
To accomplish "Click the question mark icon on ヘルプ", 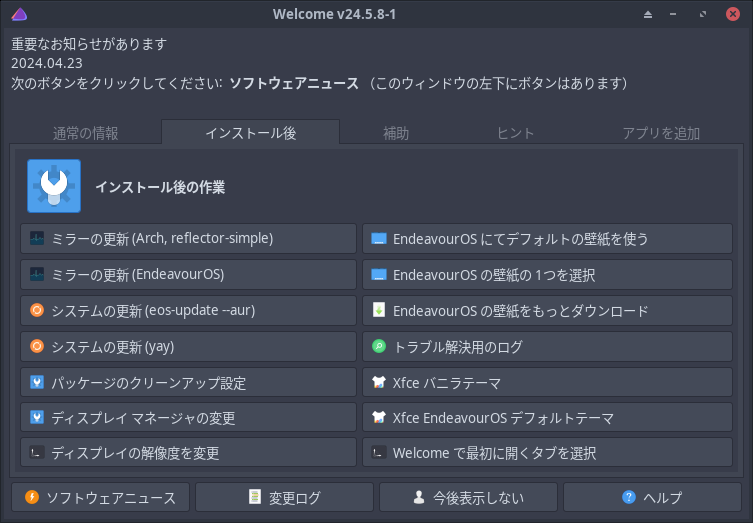I will [629, 497].
